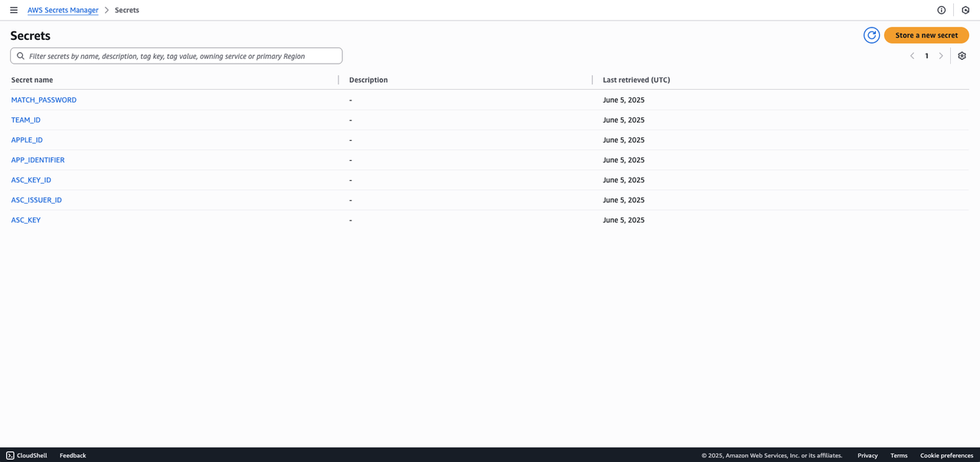Screen dimensions: 980x462
Task: Open the info panel icon
Action: click(942, 10)
